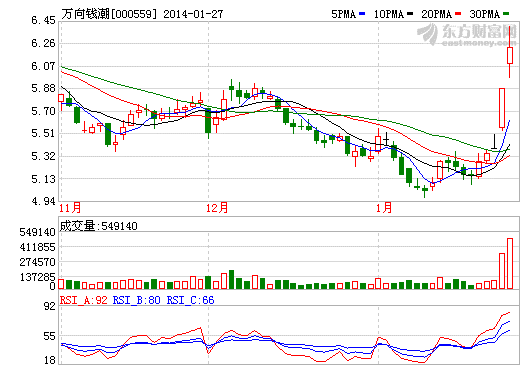
Task: Select the 11月 month marker
Action: pyautogui.click(x=70, y=208)
